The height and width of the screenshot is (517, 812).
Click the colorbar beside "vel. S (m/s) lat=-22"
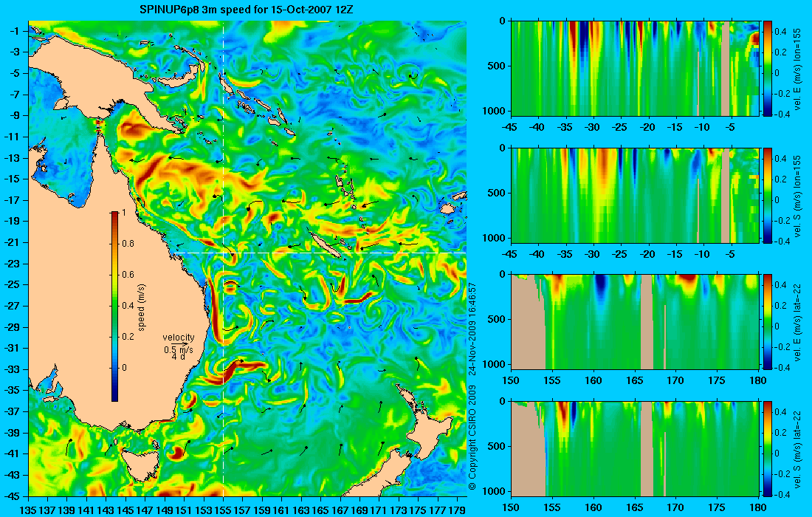tap(767, 448)
